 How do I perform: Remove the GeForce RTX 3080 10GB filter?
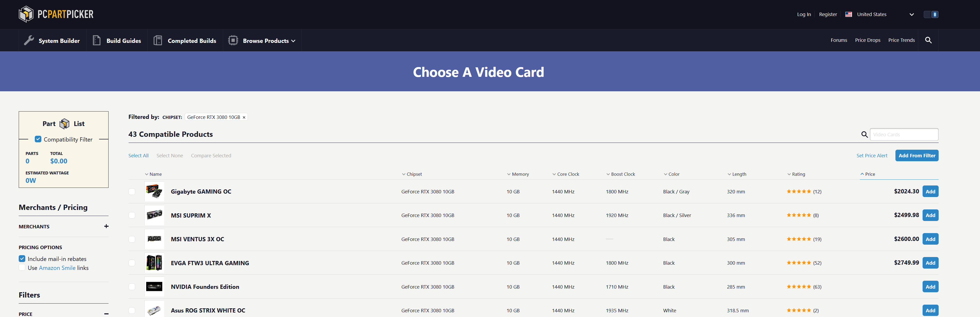pyautogui.click(x=244, y=117)
